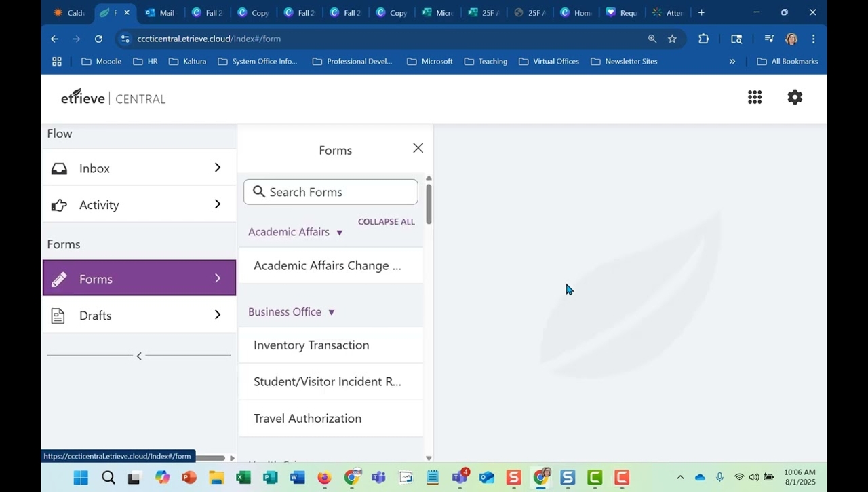868x492 pixels.
Task: Switch to the Atter browser tab
Action: tap(667, 12)
